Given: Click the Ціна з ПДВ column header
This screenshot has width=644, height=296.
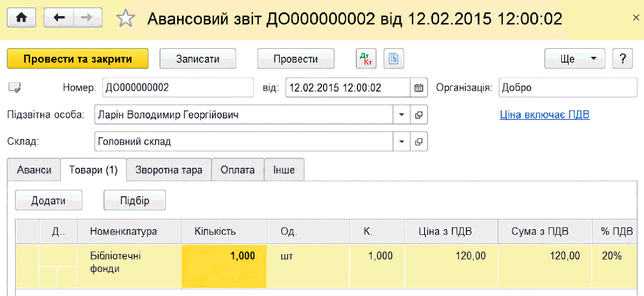Looking at the screenshot, I should [451, 232].
